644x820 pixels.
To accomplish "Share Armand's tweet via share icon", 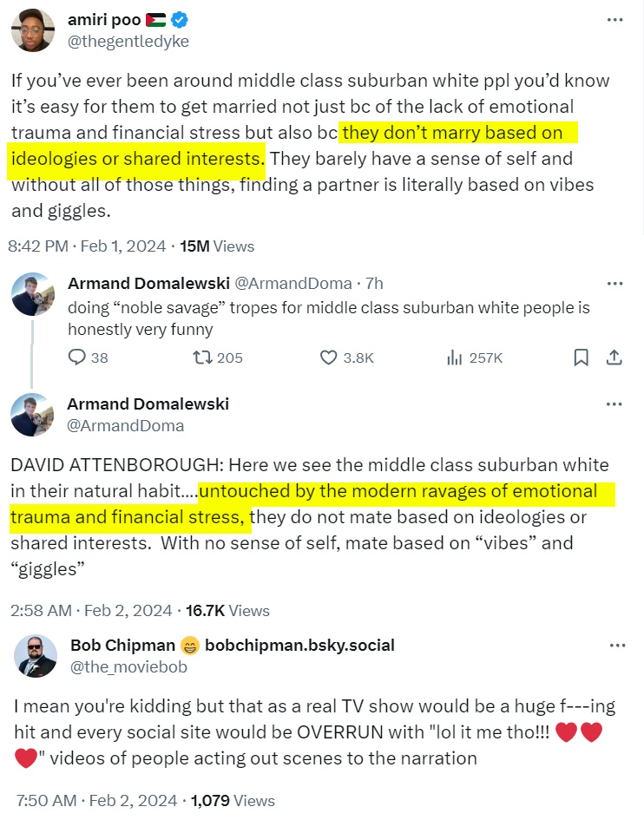I will click(x=613, y=358).
